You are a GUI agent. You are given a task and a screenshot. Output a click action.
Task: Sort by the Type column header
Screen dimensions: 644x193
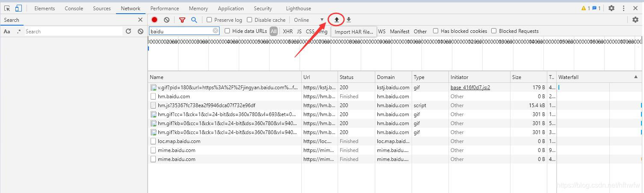(x=430, y=77)
